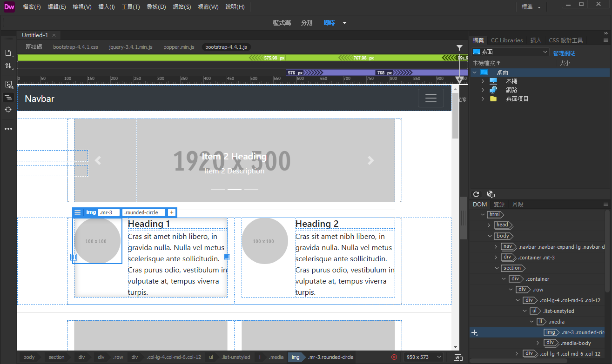Collapse the li .media node in DOM
Viewport: 612px width, 364px height.
click(x=531, y=322)
